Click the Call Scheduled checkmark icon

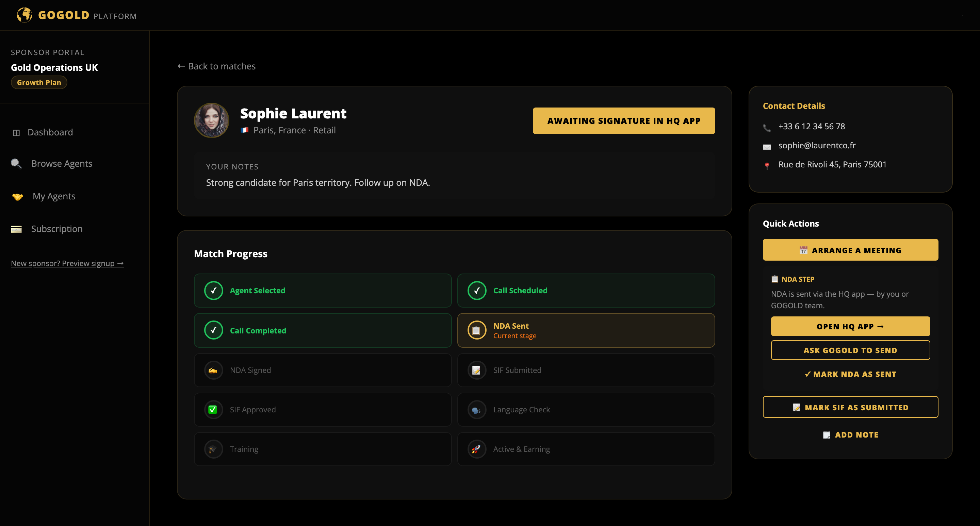[477, 291]
